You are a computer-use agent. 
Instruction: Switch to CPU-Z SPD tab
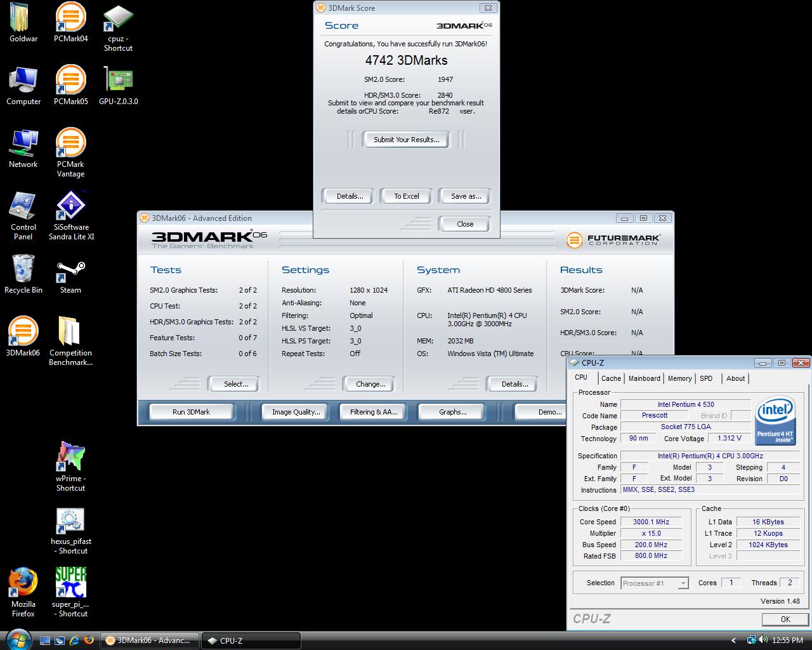706,378
